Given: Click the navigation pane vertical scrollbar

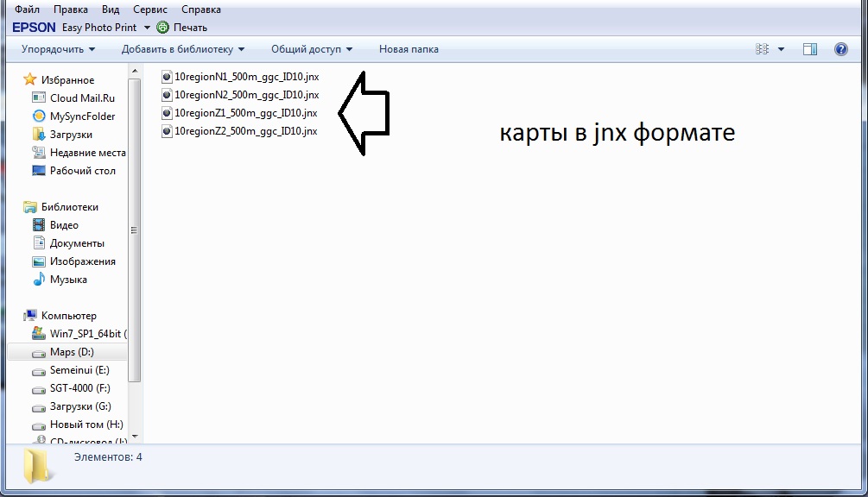Looking at the screenshot, I should click(x=134, y=230).
